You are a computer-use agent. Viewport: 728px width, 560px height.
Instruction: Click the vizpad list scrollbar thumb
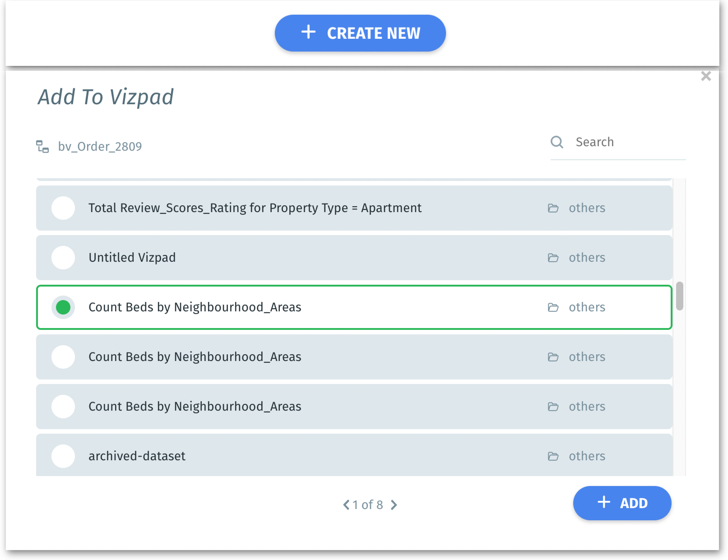(679, 296)
